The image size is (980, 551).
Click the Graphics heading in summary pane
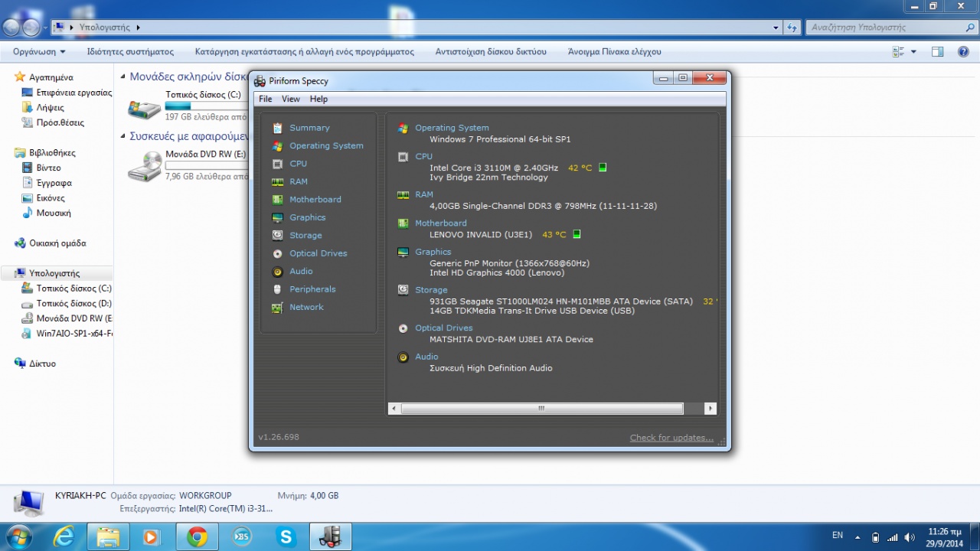[433, 252]
